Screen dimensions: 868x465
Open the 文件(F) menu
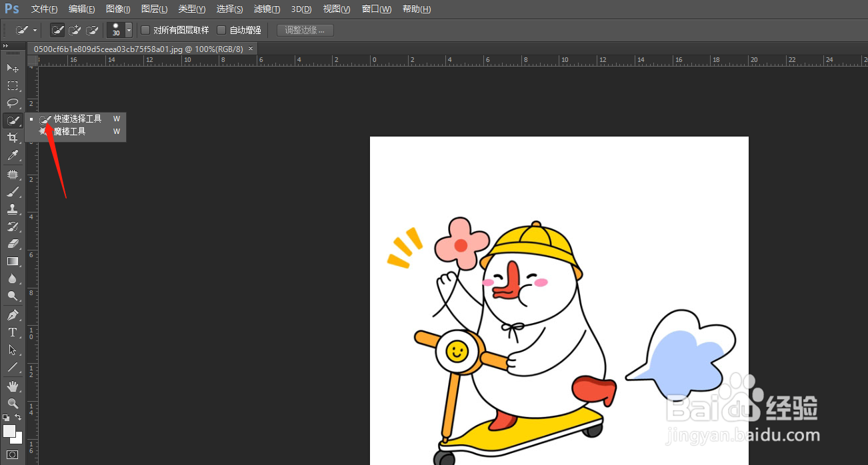(x=44, y=9)
